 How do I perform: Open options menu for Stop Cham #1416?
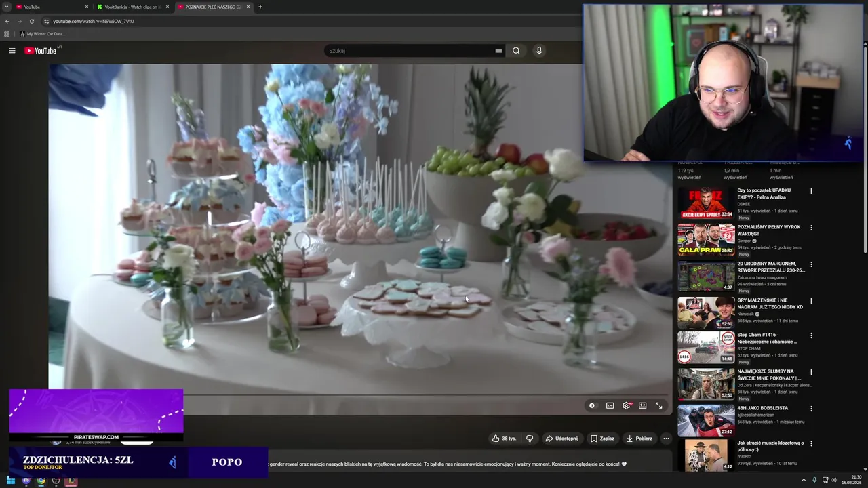(x=811, y=335)
